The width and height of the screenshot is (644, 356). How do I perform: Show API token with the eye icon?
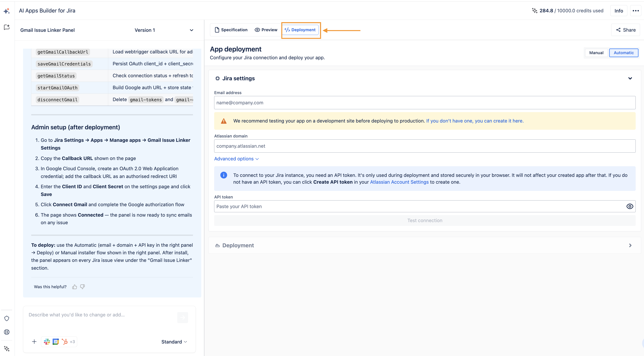(629, 206)
